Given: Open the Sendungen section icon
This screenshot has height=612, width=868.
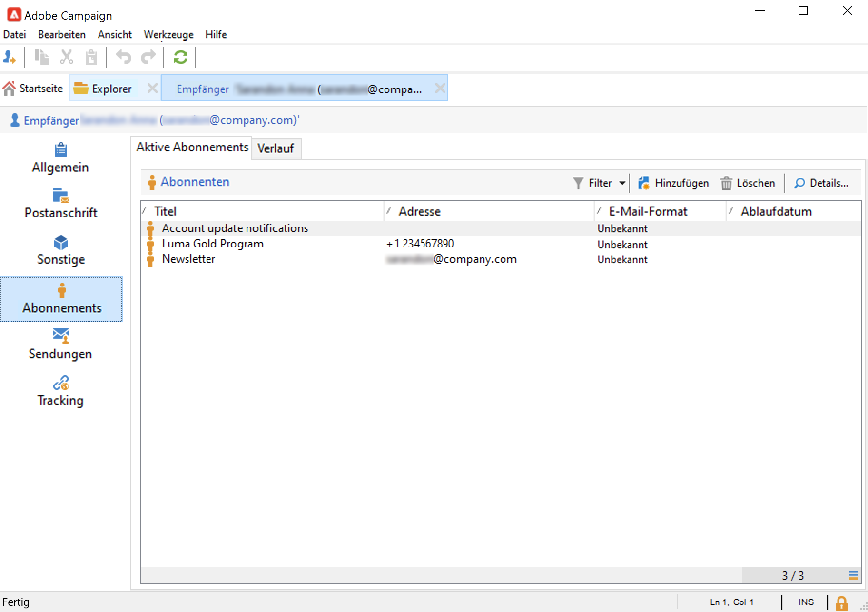Looking at the screenshot, I should (x=60, y=336).
